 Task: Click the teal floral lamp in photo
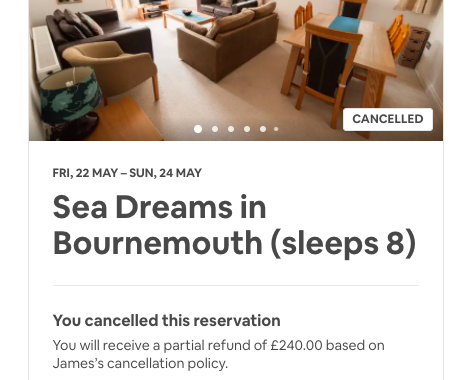(x=70, y=95)
